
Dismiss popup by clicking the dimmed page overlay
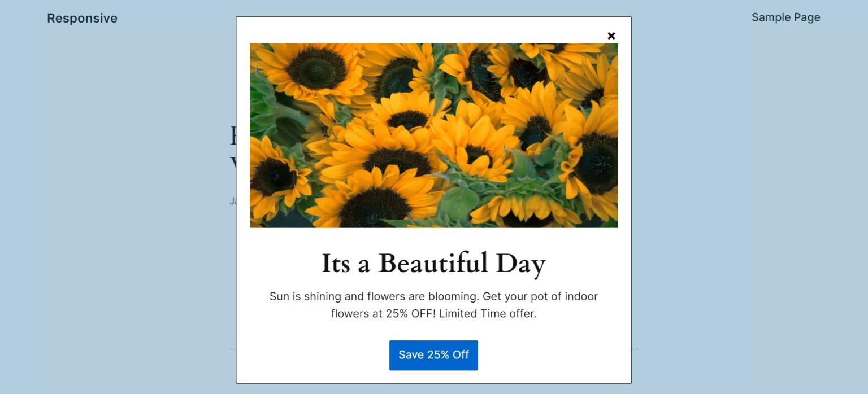coord(735,226)
